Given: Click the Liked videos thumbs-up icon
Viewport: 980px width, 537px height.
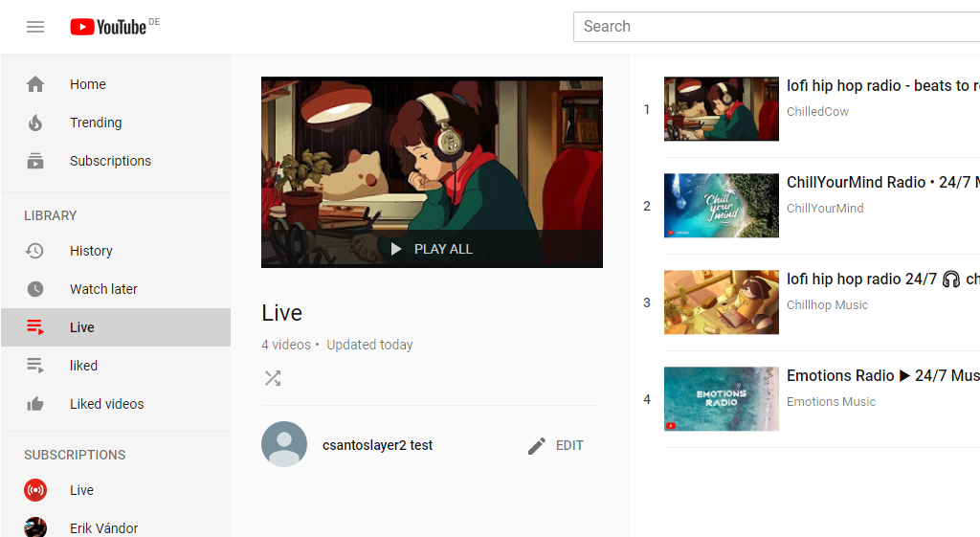Looking at the screenshot, I should [35, 404].
